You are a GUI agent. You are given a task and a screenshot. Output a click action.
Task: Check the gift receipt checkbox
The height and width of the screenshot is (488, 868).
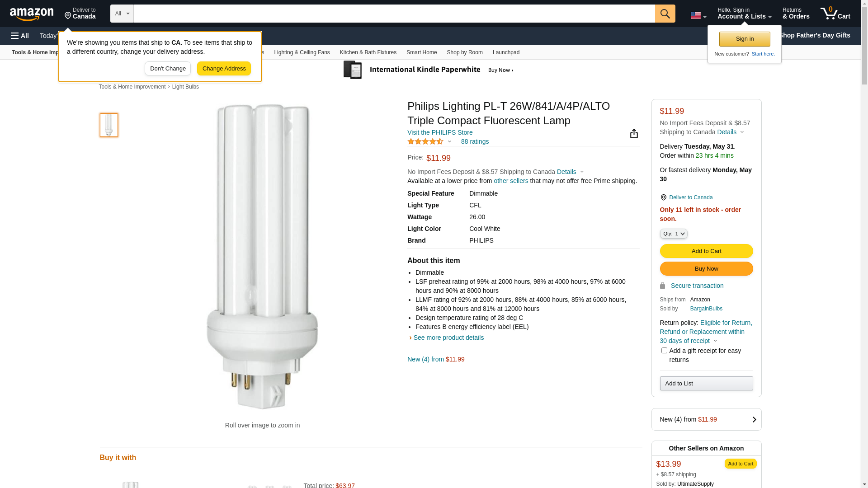pyautogui.click(x=664, y=351)
